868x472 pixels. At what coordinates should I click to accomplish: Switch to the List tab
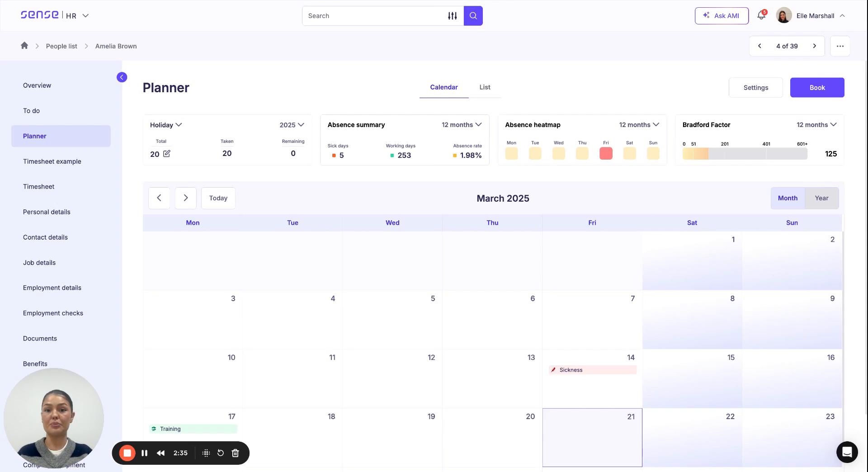[485, 87]
